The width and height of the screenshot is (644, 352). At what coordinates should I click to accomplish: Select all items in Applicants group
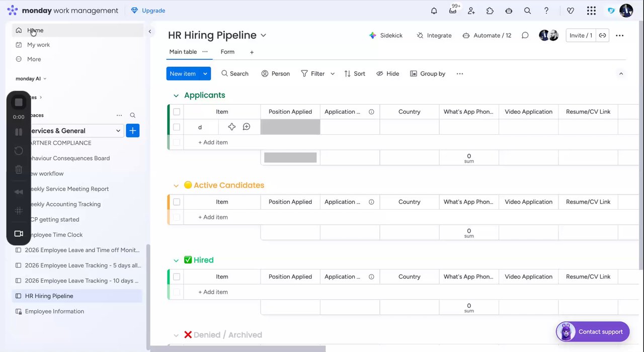click(x=177, y=112)
